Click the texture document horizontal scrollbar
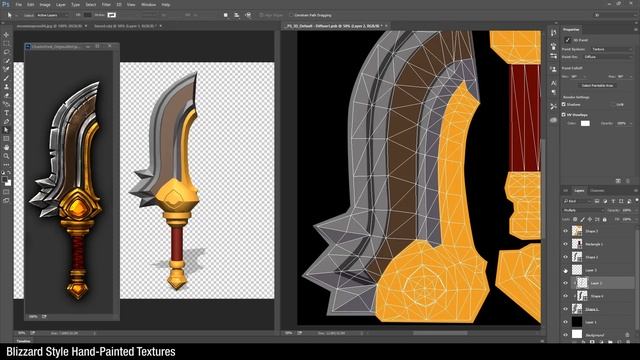Image resolution: width=640 pixels, height=360 pixels. 440,333
